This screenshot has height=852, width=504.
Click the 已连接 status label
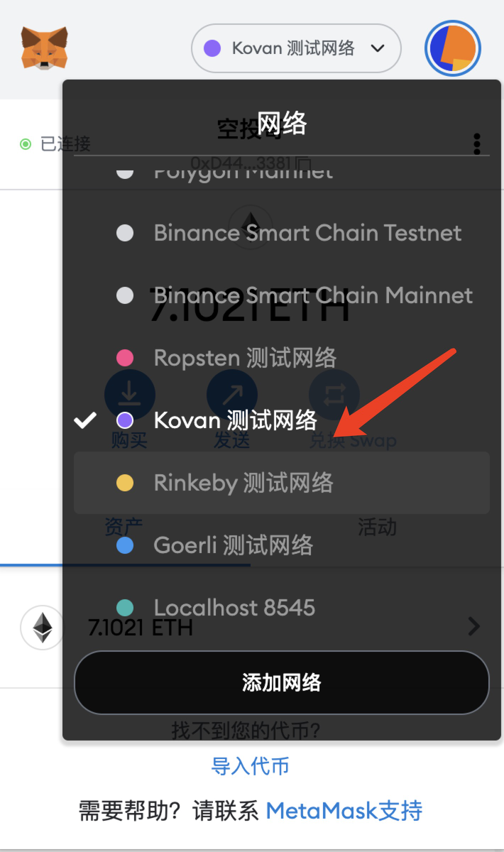click(x=65, y=144)
